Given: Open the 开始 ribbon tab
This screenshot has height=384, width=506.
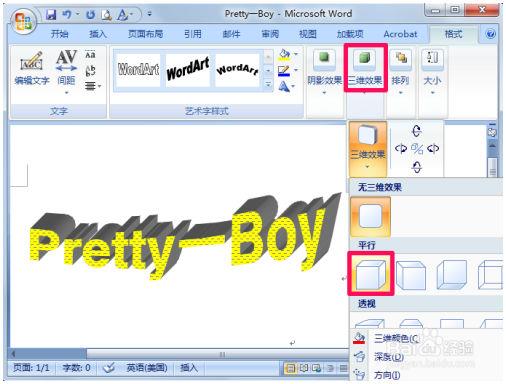Looking at the screenshot, I should [x=60, y=34].
